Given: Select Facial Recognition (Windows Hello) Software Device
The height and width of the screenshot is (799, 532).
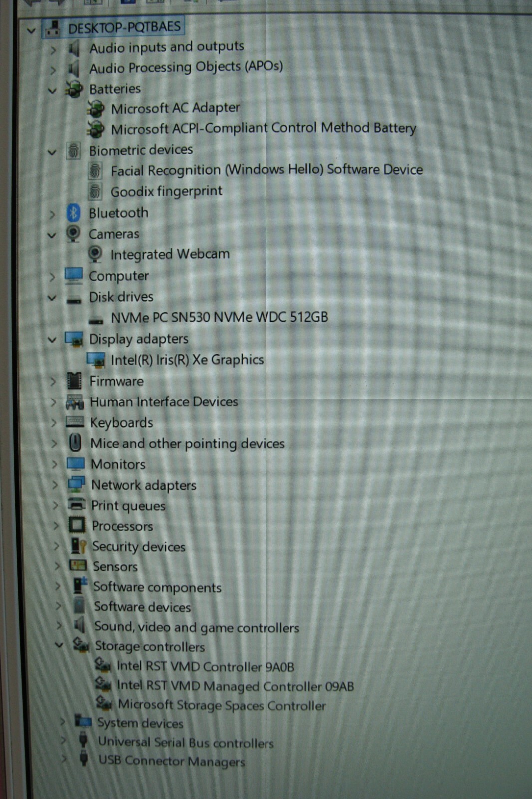Looking at the screenshot, I should (266, 170).
